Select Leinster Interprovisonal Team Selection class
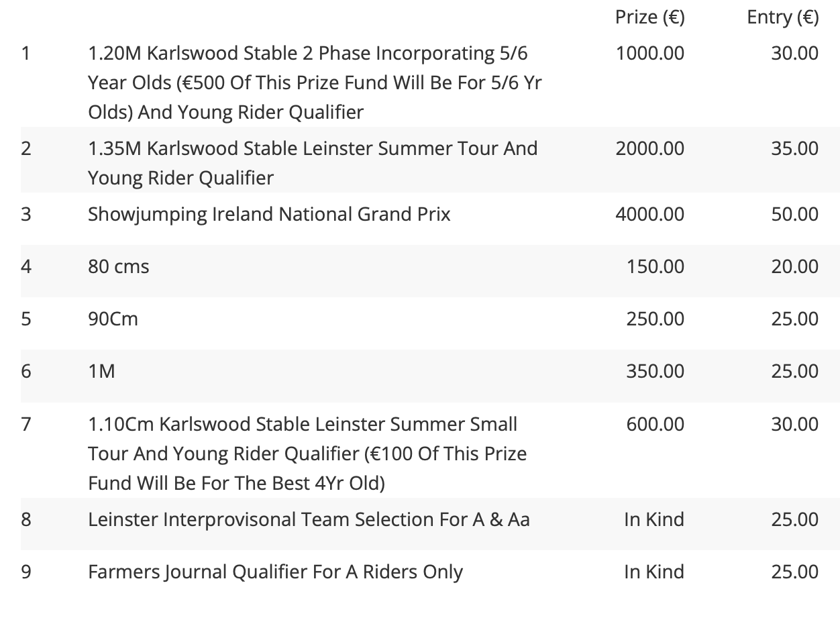 click(x=309, y=519)
